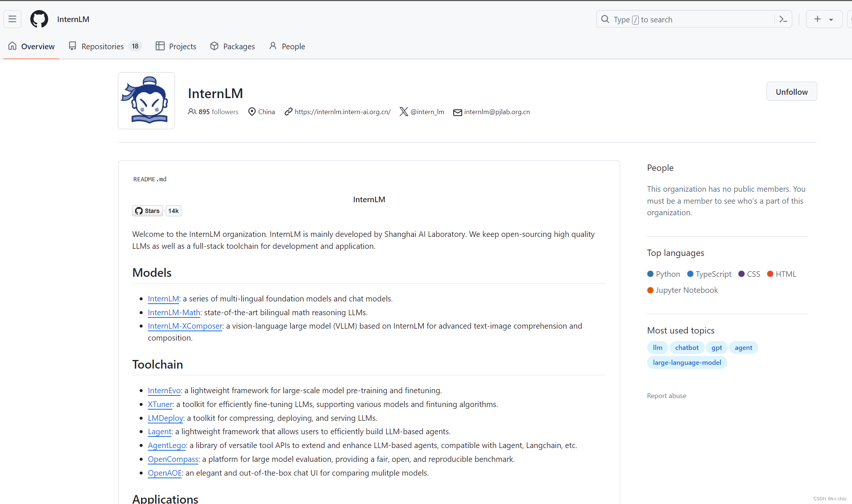The image size is (852, 504).
Task: Open the Lagent link
Action: click(x=159, y=432)
